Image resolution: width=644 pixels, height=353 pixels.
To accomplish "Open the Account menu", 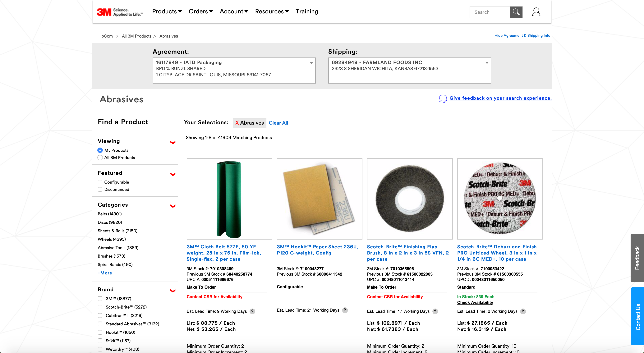I will pos(234,11).
